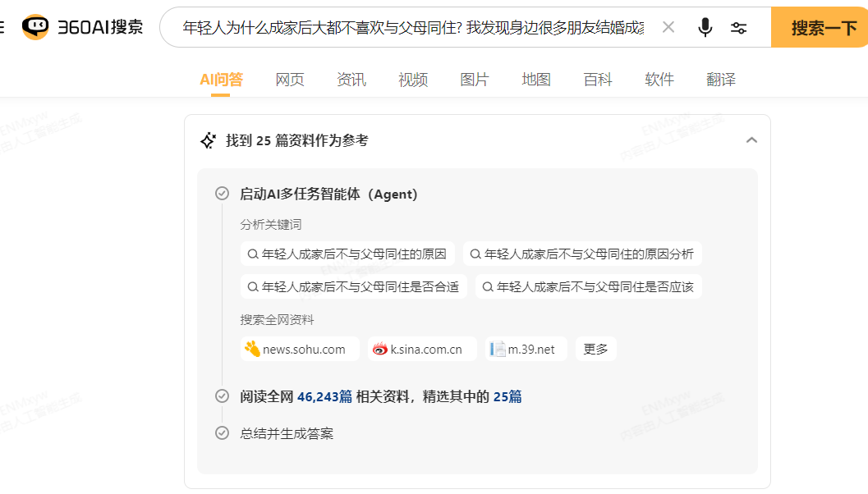
Task: Select the 翻译 tab
Action: (720, 80)
